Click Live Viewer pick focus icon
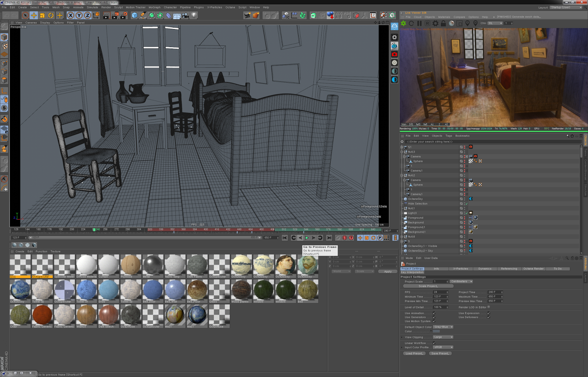 (x=467, y=23)
